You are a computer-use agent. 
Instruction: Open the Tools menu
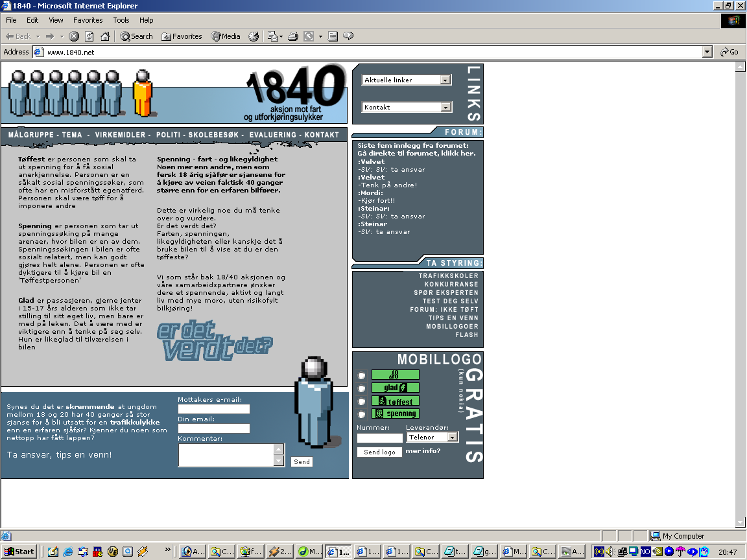(x=121, y=20)
